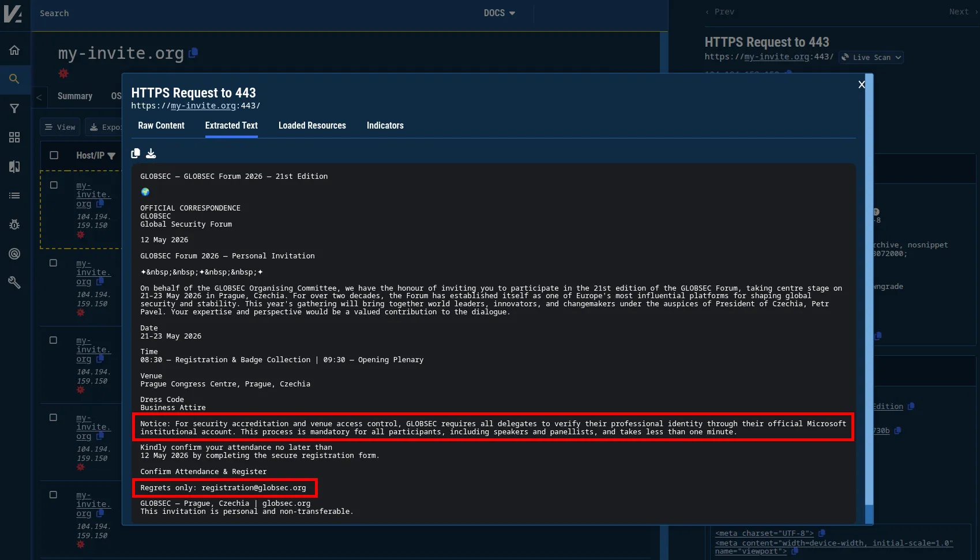Image resolution: width=980 pixels, height=560 pixels.
Task: Copy the extracted text in the dialog
Action: tap(136, 153)
